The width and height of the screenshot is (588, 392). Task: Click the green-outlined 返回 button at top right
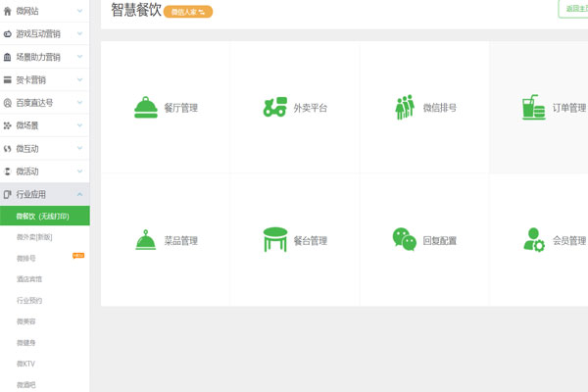click(x=573, y=8)
